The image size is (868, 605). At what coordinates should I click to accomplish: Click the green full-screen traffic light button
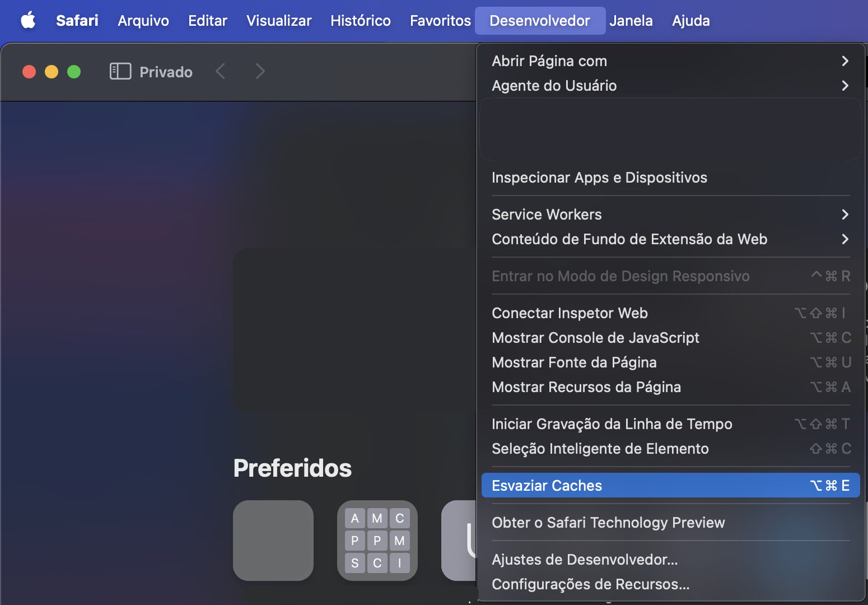(x=73, y=71)
